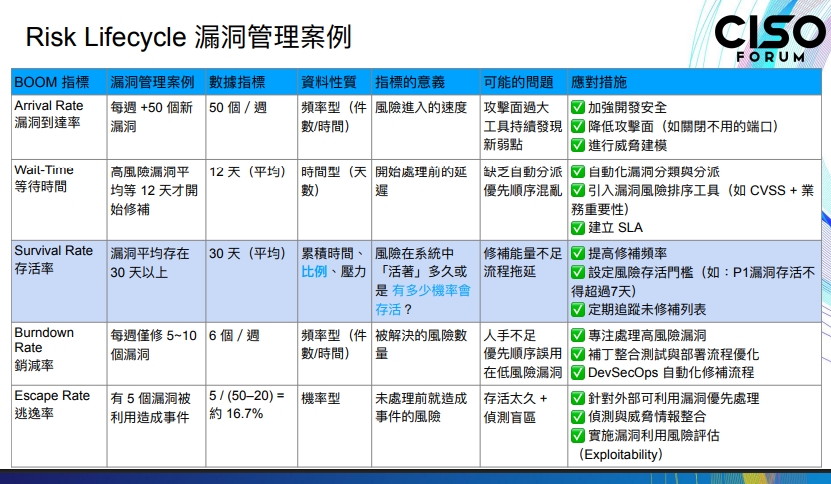Image resolution: width=831 pixels, height=484 pixels.
Task: Click the 6 個 / 週 cell
Action: pyautogui.click(x=252, y=354)
